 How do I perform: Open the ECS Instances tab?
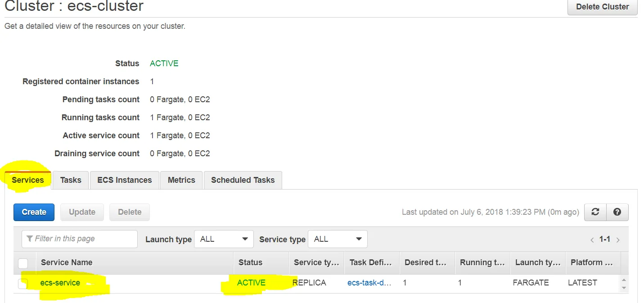coord(125,180)
